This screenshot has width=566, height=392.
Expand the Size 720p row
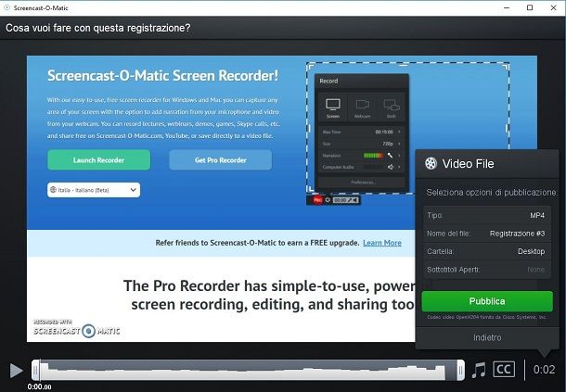(362, 144)
